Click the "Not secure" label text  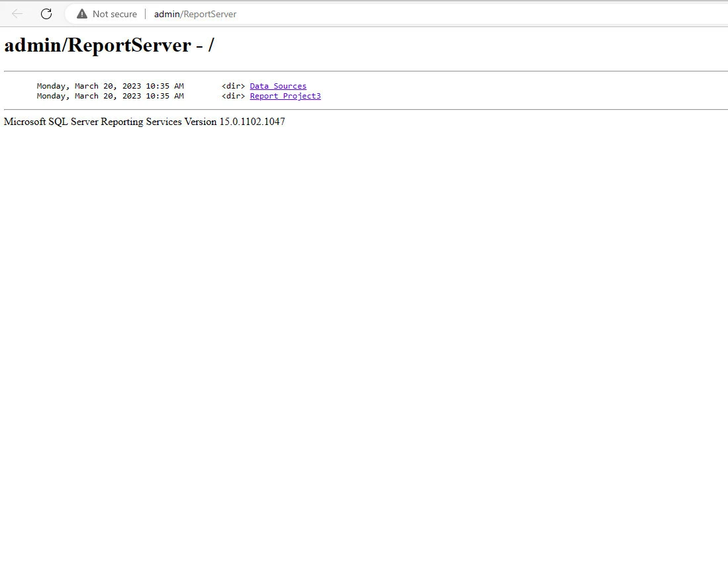point(114,14)
